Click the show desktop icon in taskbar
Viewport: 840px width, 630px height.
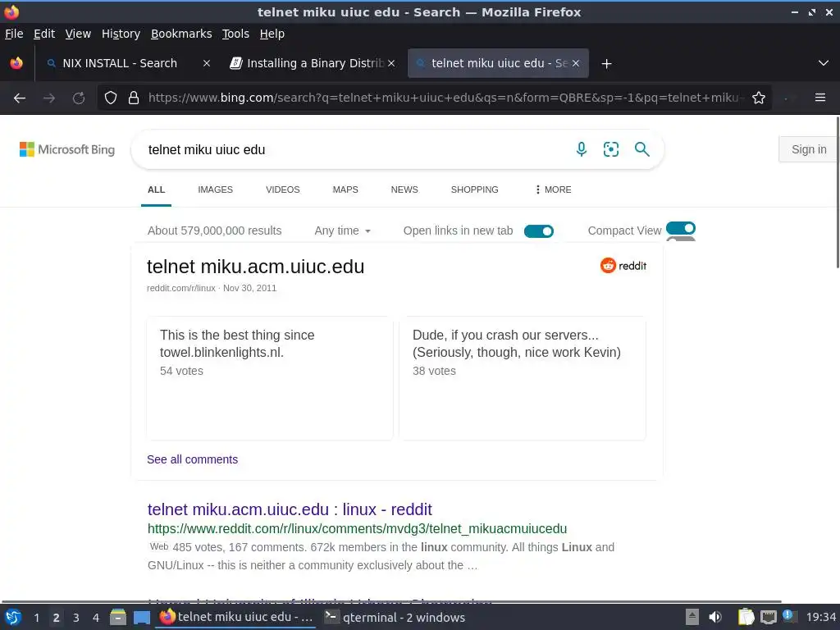[x=141, y=618]
